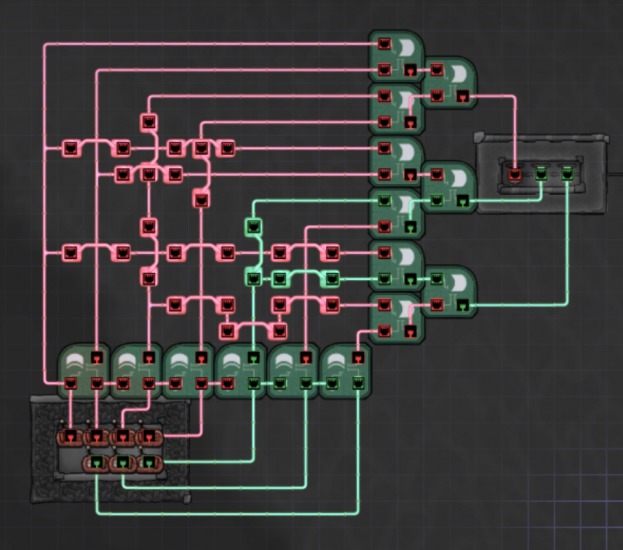
Task: Click the leftmost green port of the bottom-left building
Action: (x=97, y=462)
